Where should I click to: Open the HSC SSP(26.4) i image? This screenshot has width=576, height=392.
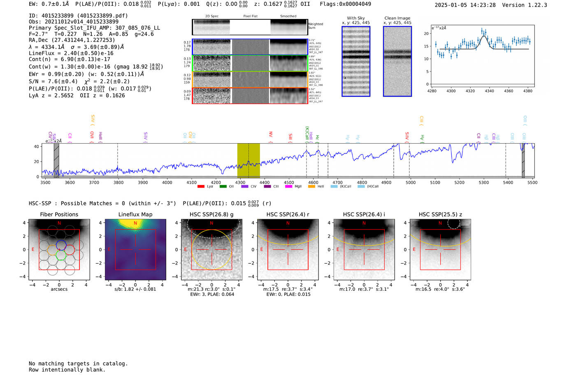click(x=364, y=250)
